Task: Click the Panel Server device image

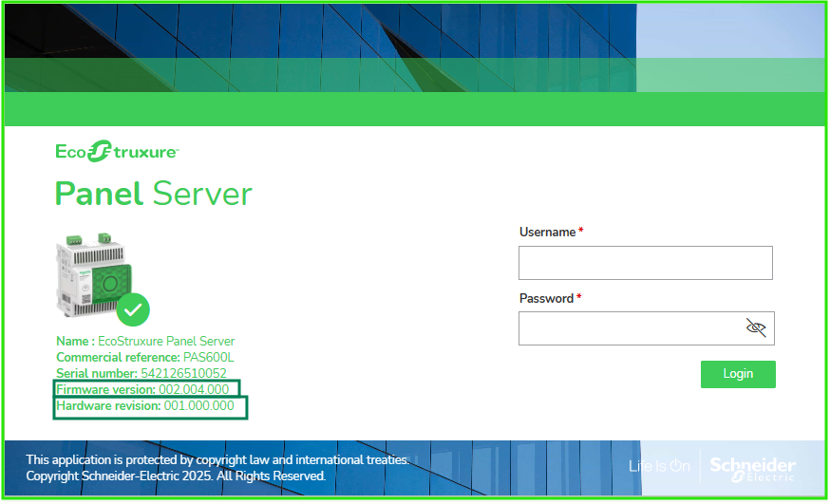Action: pos(94,274)
